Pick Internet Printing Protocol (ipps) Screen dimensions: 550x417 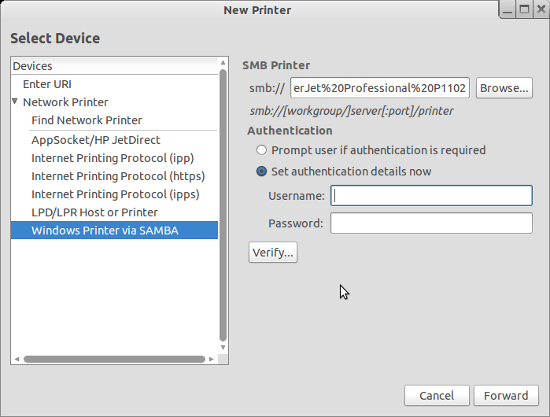114,194
